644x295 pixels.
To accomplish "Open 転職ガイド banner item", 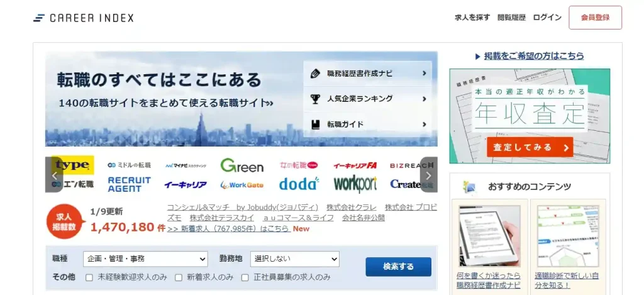I will coord(367,124).
